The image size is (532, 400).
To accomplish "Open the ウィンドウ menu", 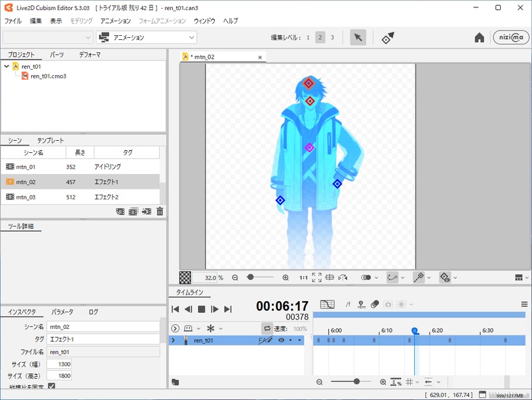I will click(x=204, y=21).
